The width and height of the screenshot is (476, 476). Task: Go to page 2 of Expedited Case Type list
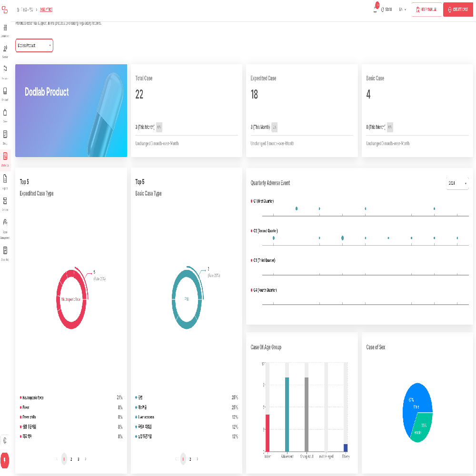(x=71, y=459)
